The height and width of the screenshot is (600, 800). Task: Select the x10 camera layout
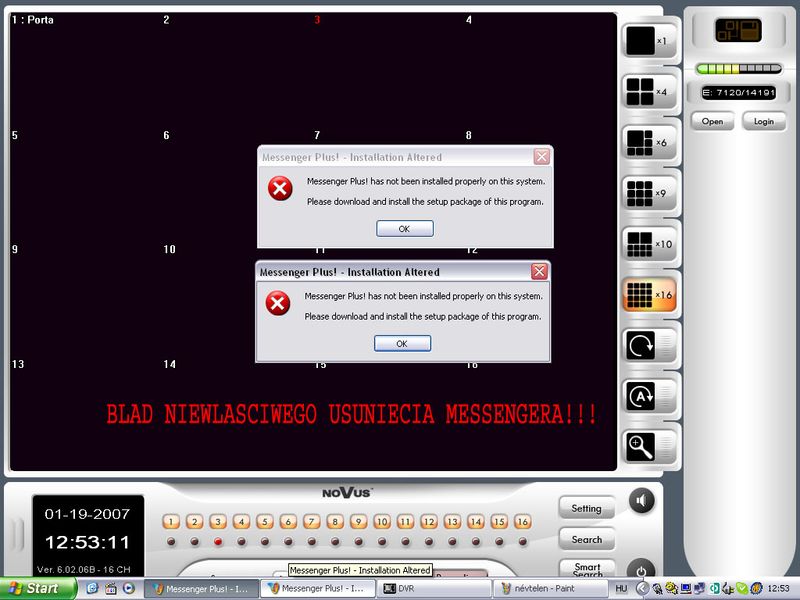649,244
